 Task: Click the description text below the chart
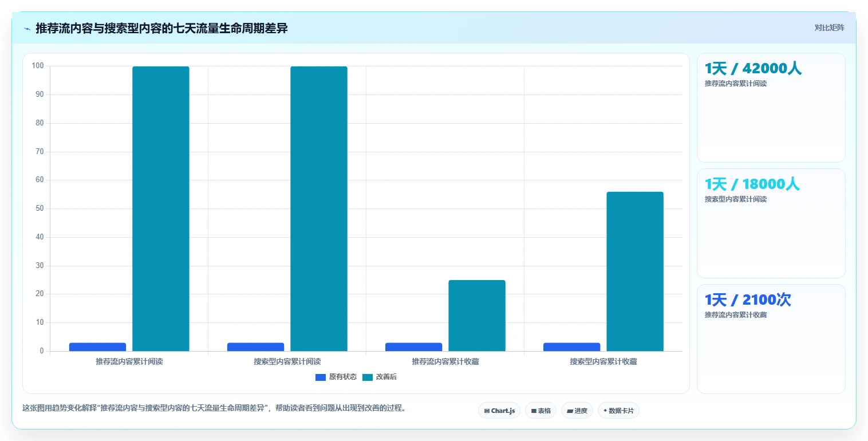point(214,408)
